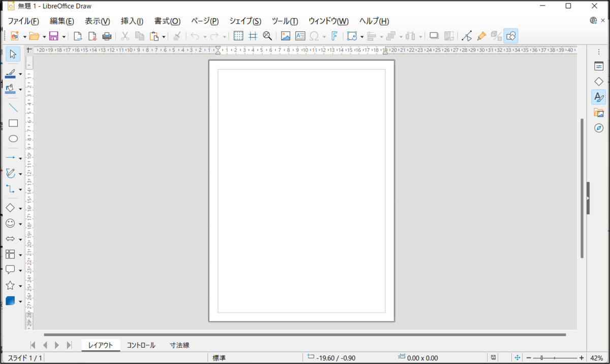
Task: Export directly as PDF icon
Action: coord(93,36)
